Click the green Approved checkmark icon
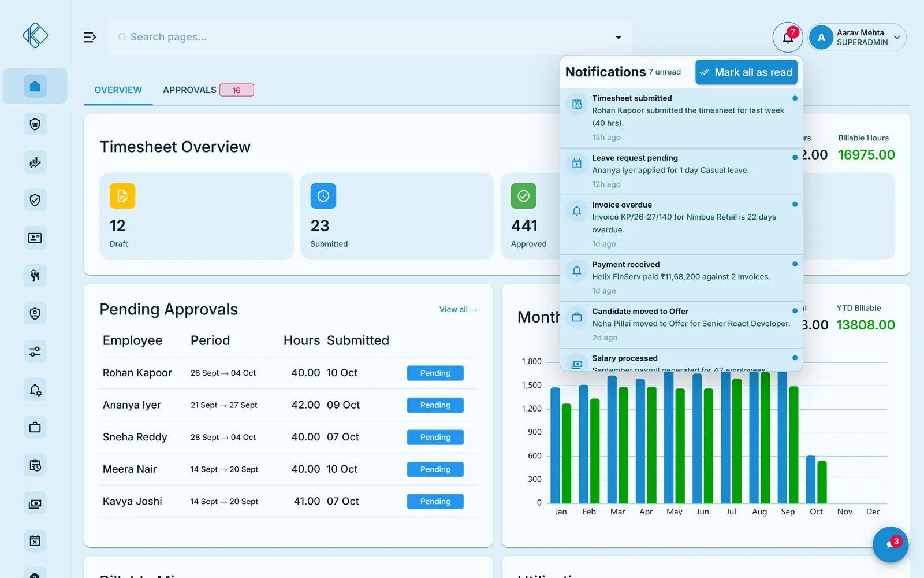The height and width of the screenshot is (578, 924). click(x=524, y=196)
